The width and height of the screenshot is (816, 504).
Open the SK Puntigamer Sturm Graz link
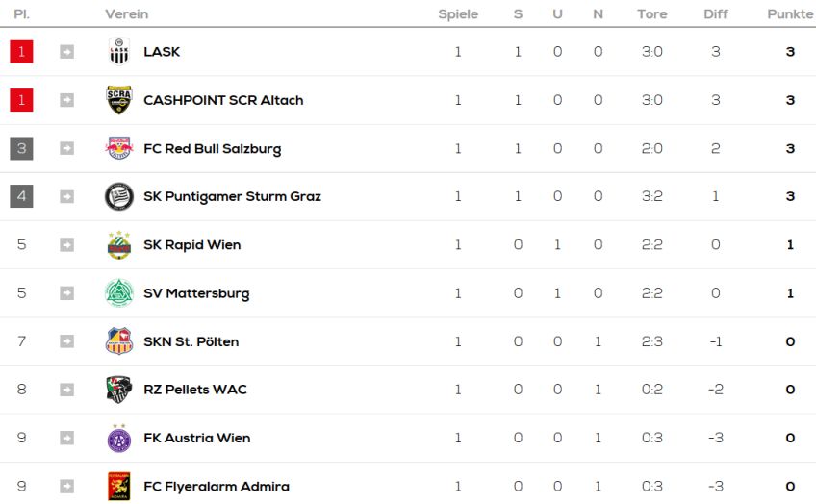232,196
